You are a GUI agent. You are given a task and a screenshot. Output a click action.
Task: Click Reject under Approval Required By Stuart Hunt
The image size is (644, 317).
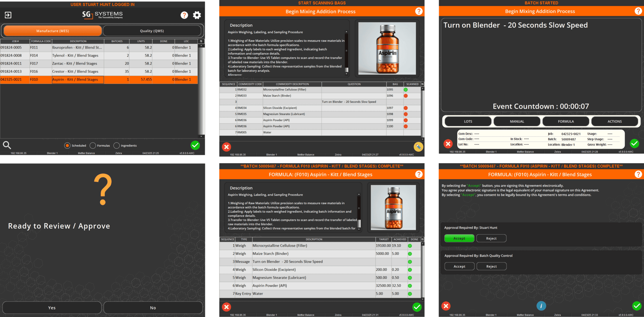491,238
